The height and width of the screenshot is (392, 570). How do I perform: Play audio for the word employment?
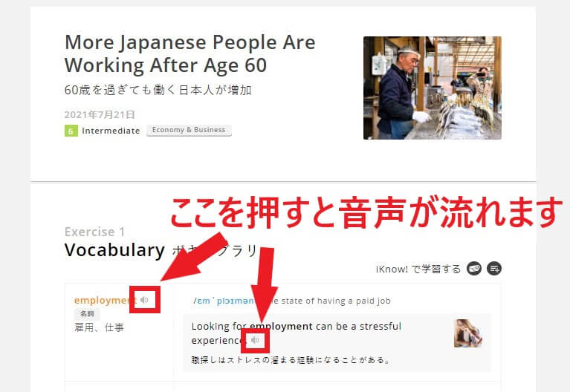(144, 300)
